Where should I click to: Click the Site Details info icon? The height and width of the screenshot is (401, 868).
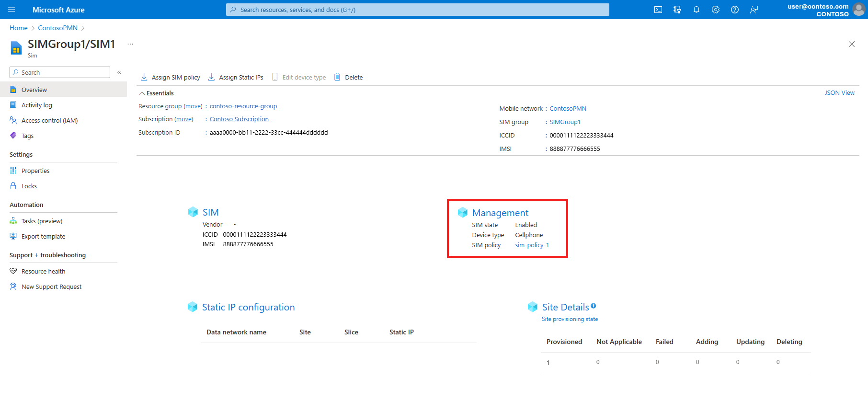click(x=594, y=306)
